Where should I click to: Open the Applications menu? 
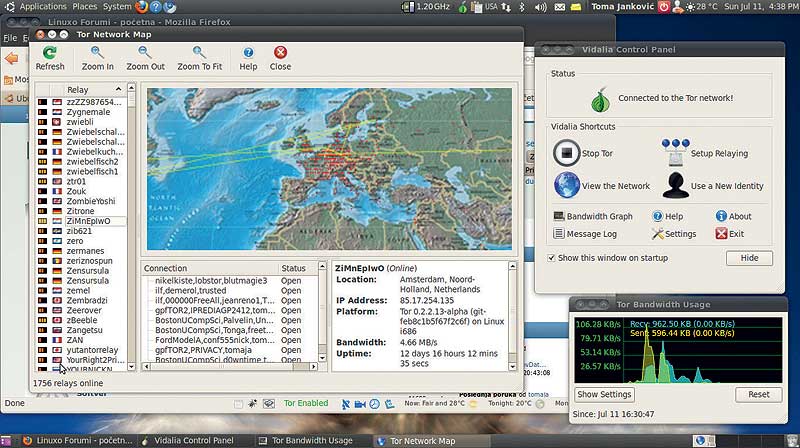pos(43,7)
